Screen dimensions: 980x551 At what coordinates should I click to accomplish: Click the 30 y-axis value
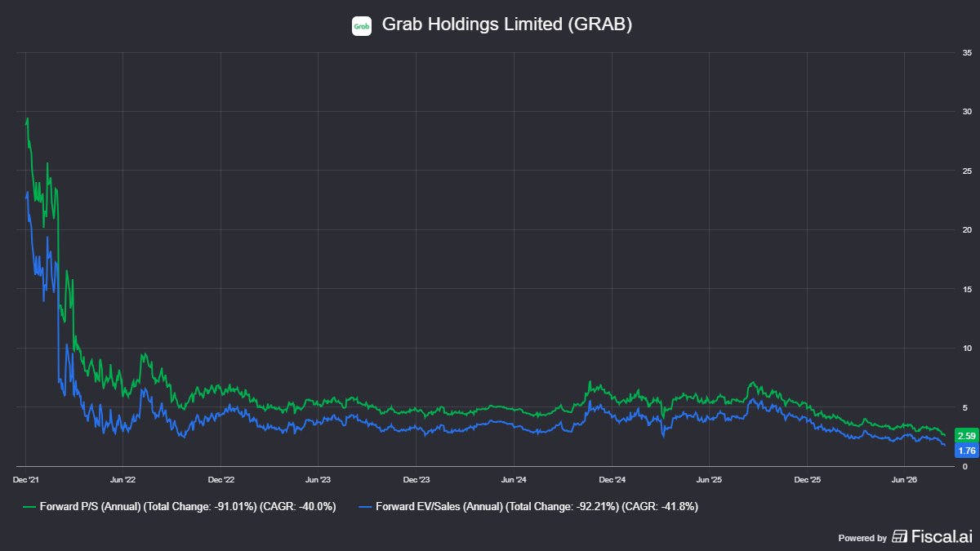click(967, 112)
